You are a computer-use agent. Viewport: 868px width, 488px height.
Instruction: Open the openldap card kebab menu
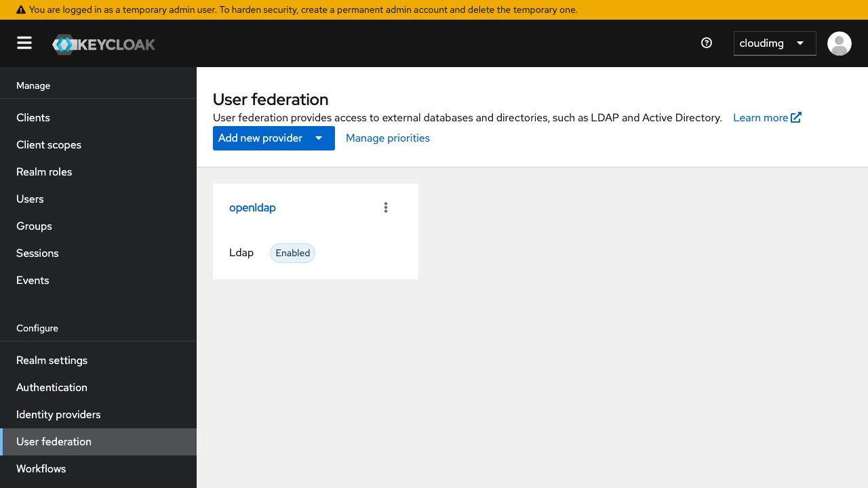[x=386, y=207]
